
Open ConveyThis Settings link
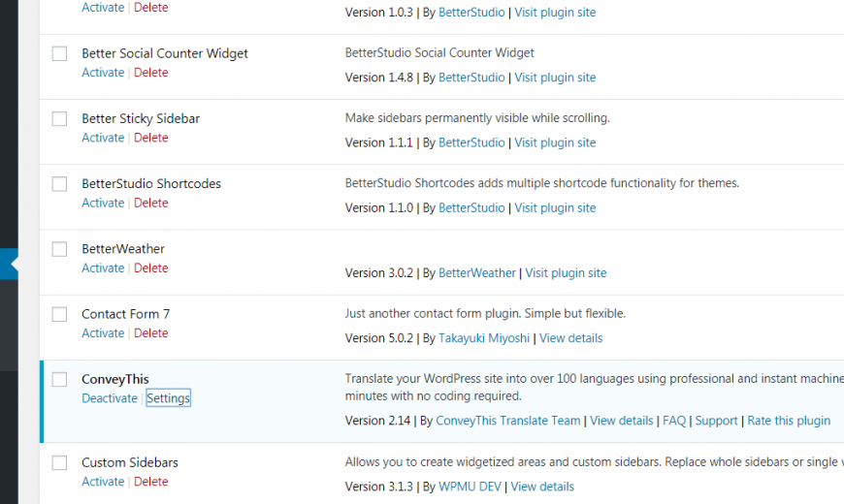click(168, 398)
